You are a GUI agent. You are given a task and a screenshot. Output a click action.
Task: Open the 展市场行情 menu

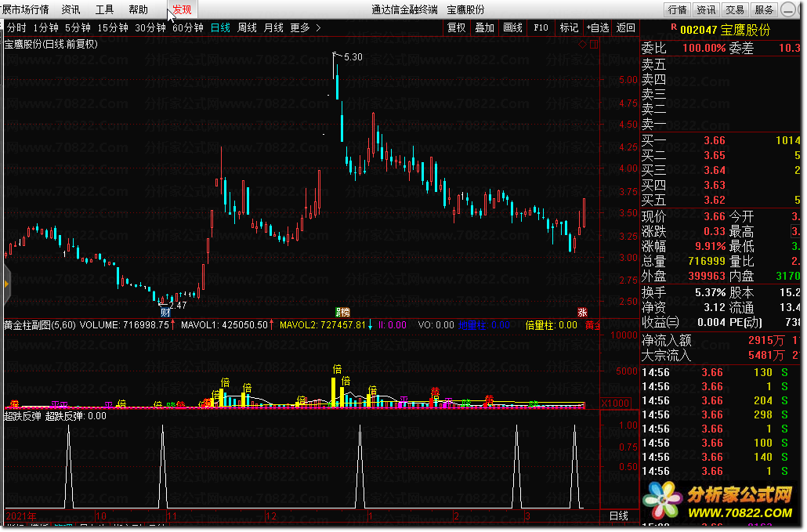[x=25, y=9]
